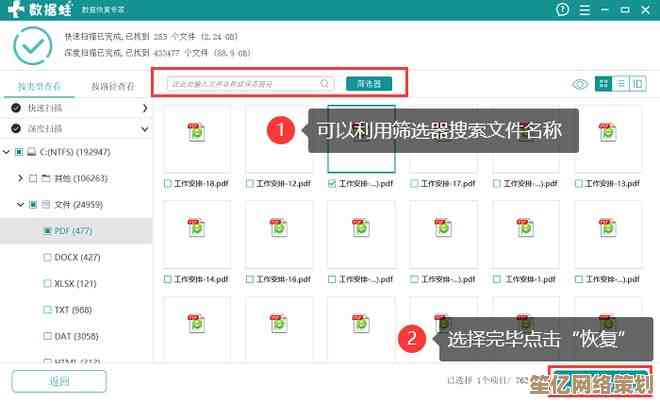
Task: Switch to the 按路径查看 tab
Action: click(111, 86)
